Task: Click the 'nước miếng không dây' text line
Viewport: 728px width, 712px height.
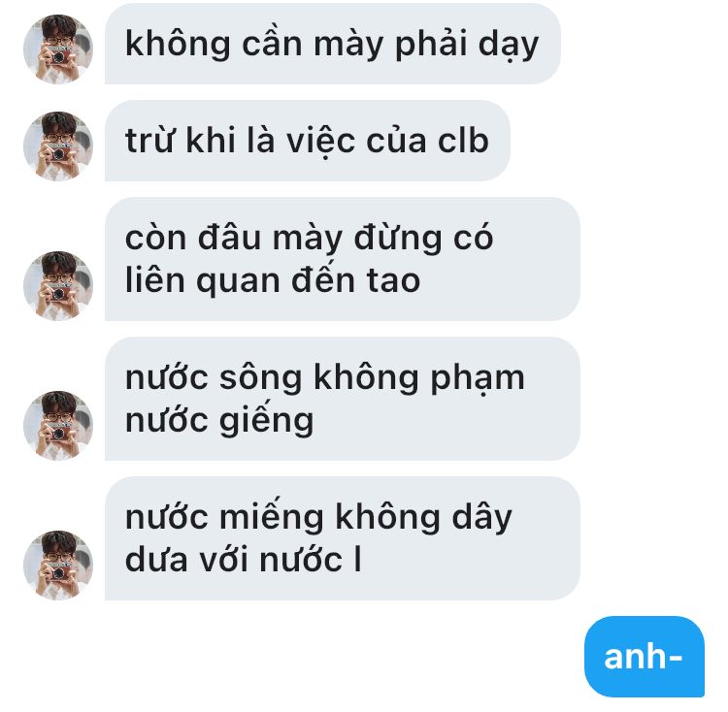Action: (318, 518)
